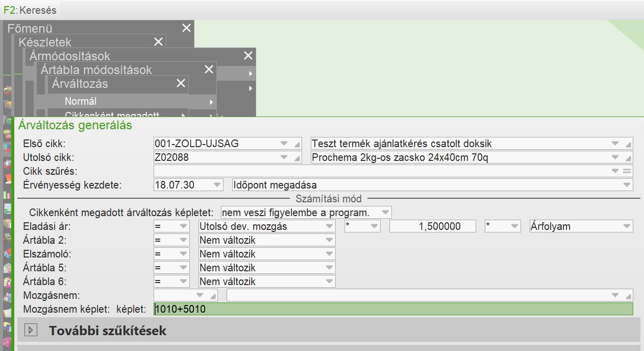Close the Ártábla módosítások menu panel
Viewport: 644px width, 351px height.
[209, 69]
